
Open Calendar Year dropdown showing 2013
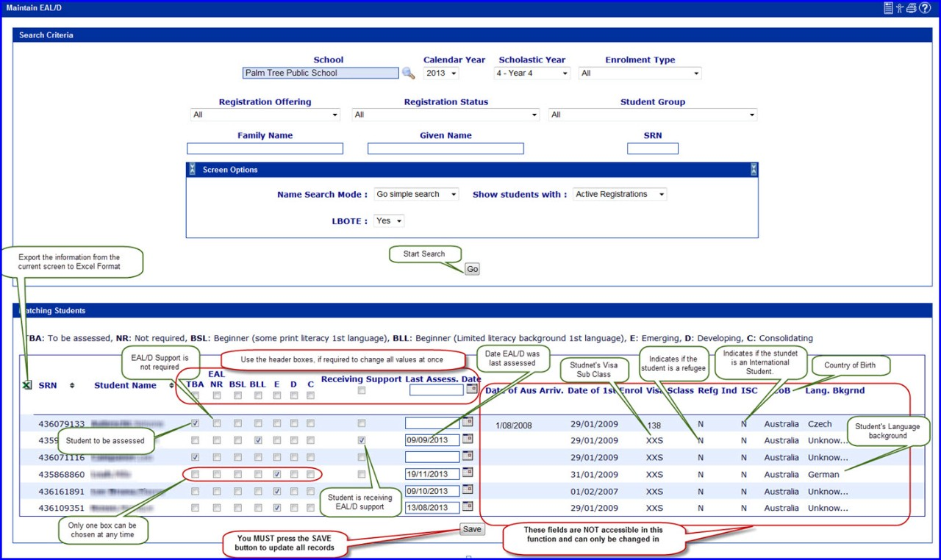[x=441, y=73]
